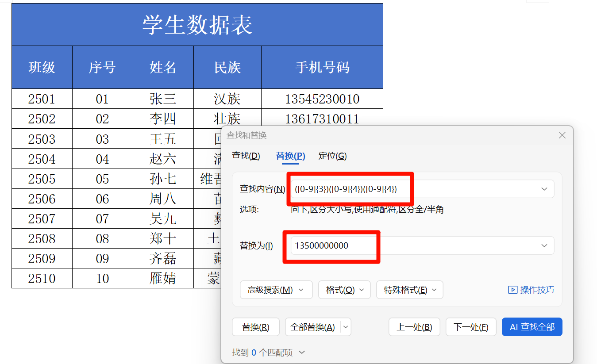Image resolution: width=597 pixels, height=364 pixels.
Task: Expand the 高级搜索(M) options
Action: (276, 290)
